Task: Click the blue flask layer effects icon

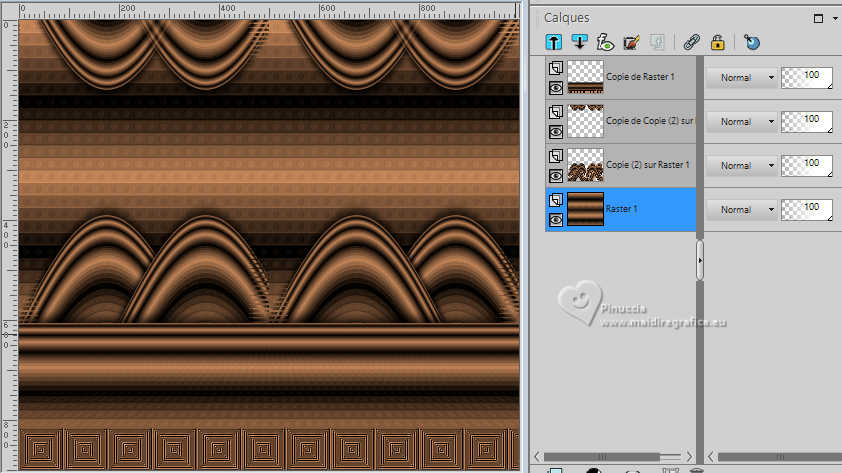Action: (x=753, y=42)
